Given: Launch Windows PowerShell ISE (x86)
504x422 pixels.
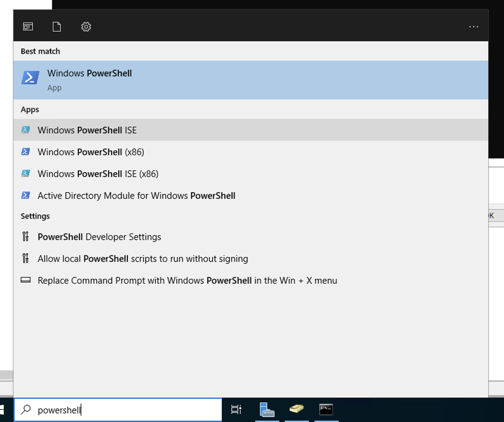Looking at the screenshot, I should coord(251,173).
